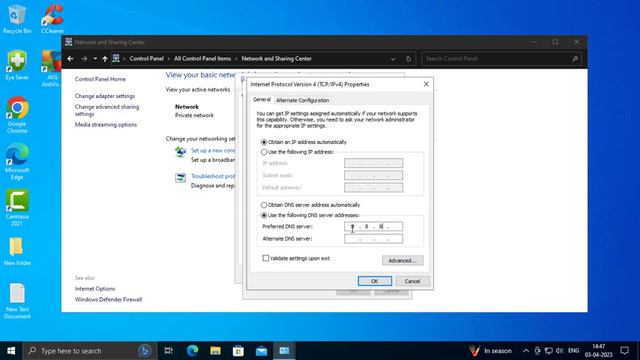Screen dimensions: 640x360
Task: Click Control Panel taskbar button
Action: coord(284,351)
